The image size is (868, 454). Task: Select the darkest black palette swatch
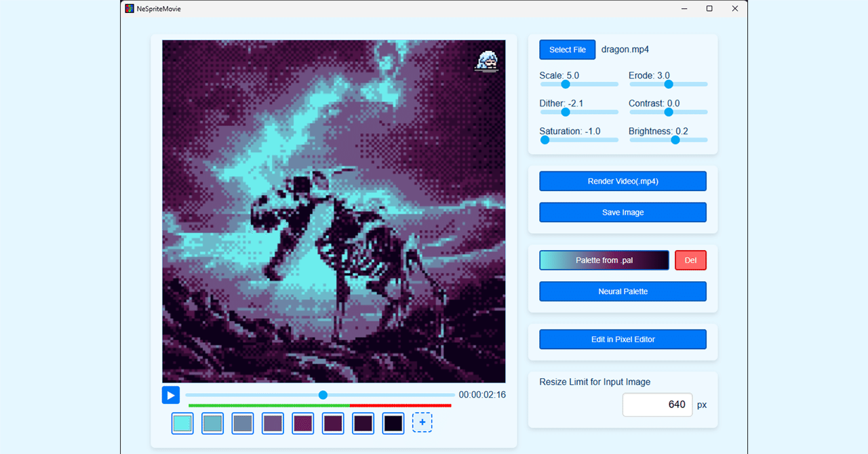(x=393, y=422)
